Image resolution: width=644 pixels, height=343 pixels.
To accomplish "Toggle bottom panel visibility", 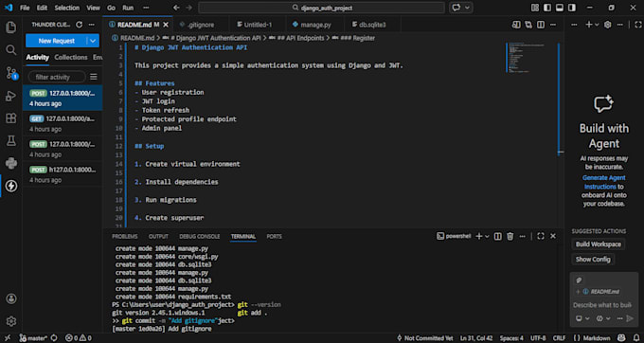I will pyautogui.click(x=560, y=8).
